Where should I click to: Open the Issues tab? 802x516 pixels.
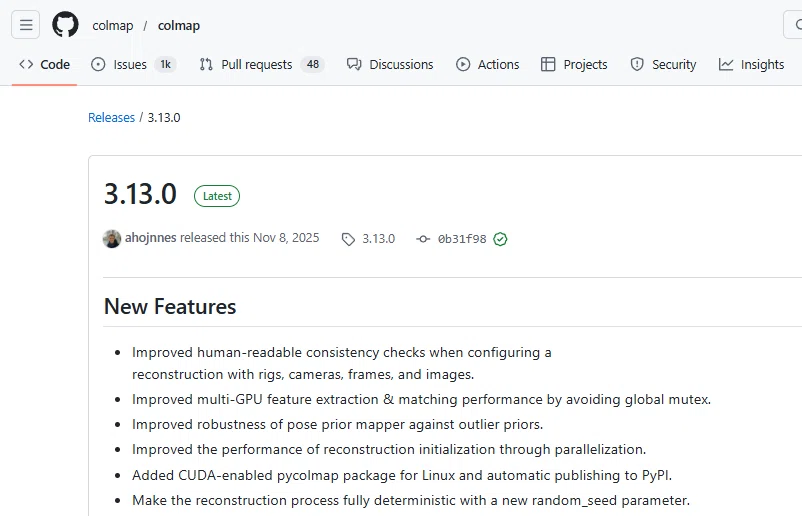133,64
